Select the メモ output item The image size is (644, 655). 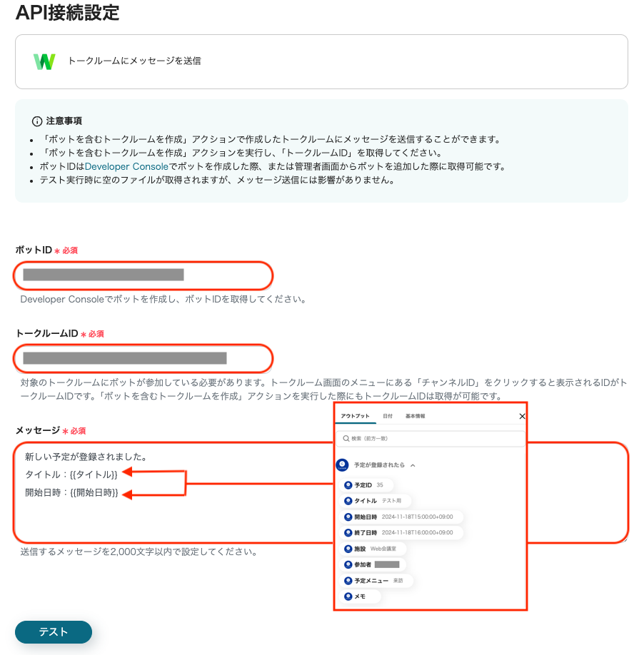click(361, 596)
